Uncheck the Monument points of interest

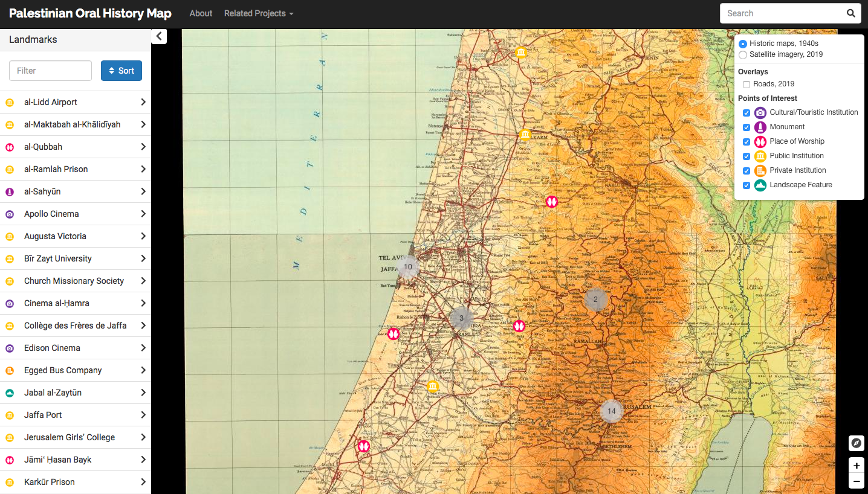coord(747,127)
